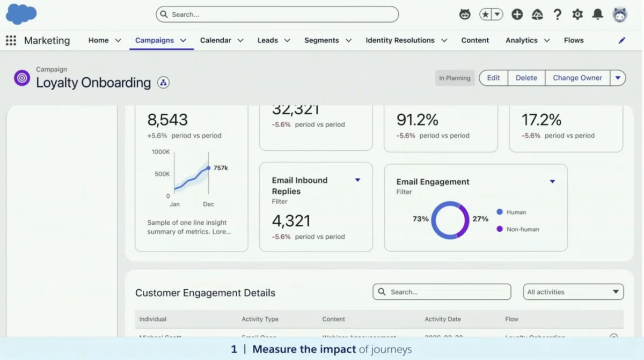Viewport: 644px width, 360px height.
Task: Click the Non-human legend color dot
Action: pos(500,229)
